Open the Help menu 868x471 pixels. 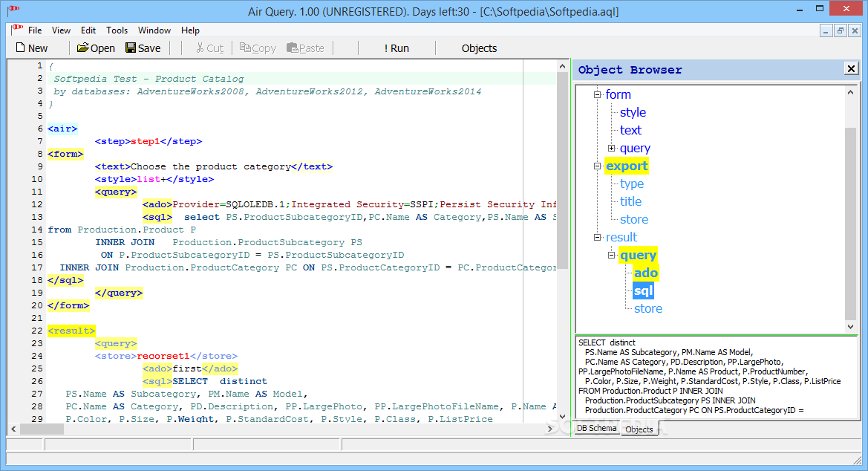click(x=190, y=30)
